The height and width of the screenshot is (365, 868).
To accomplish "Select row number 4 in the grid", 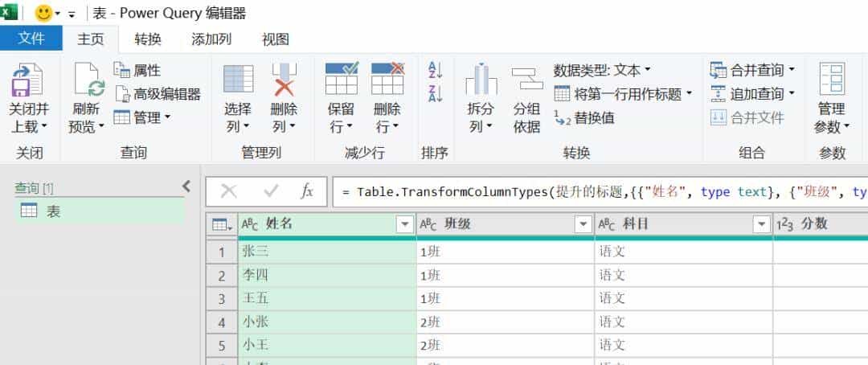I will pos(222,322).
